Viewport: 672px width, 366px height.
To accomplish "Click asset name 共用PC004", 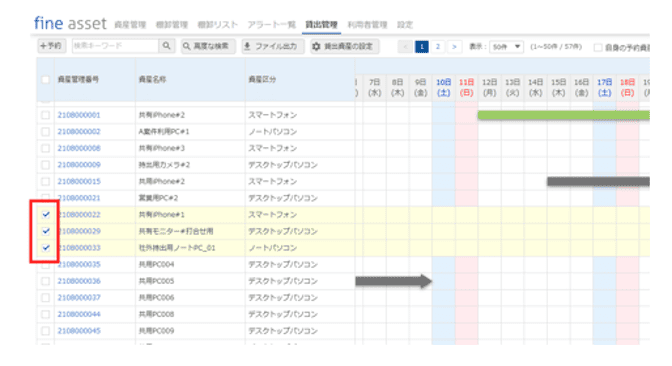I will pyautogui.click(x=156, y=264).
